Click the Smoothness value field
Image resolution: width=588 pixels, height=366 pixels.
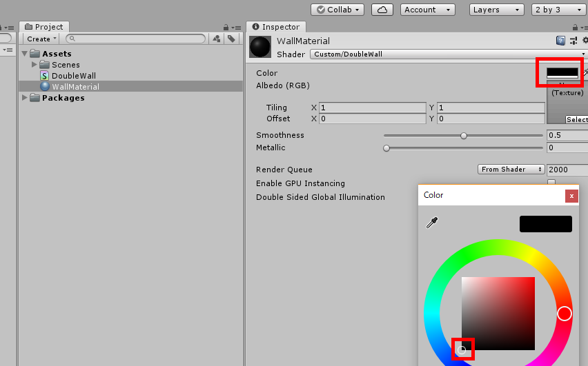(x=567, y=135)
